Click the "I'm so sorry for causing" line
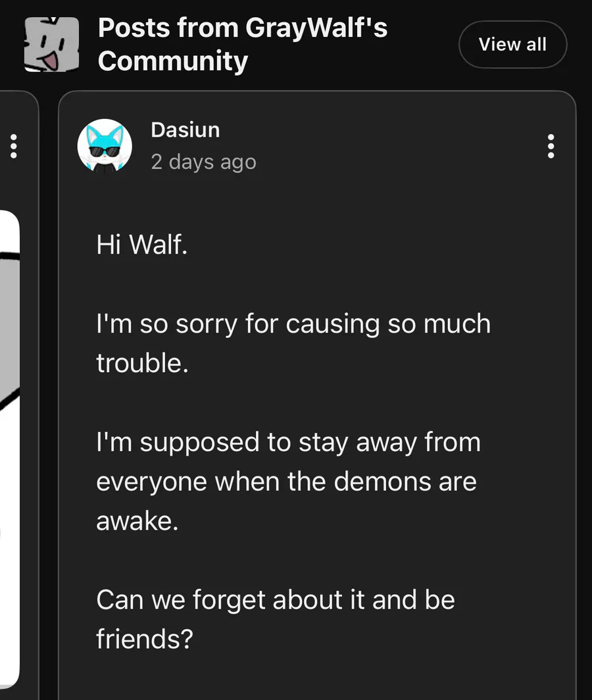Image resolution: width=592 pixels, height=700 pixels. (293, 324)
